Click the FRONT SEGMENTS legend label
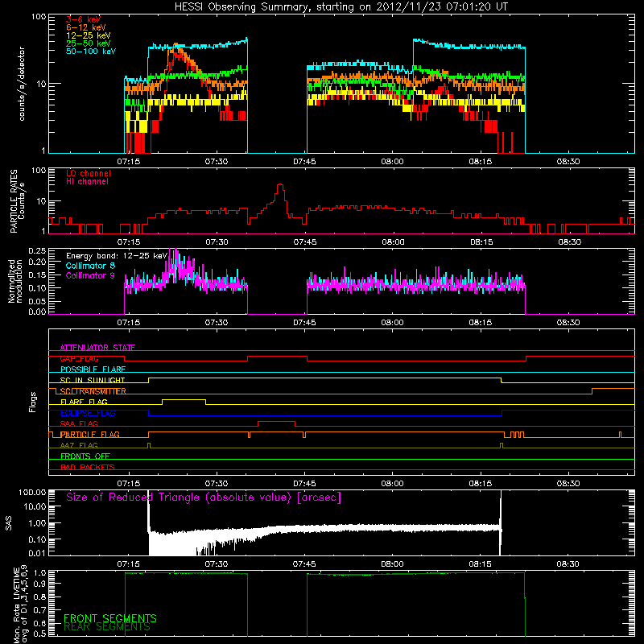Viewport: 644px width, 644px height. coord(110,618)
